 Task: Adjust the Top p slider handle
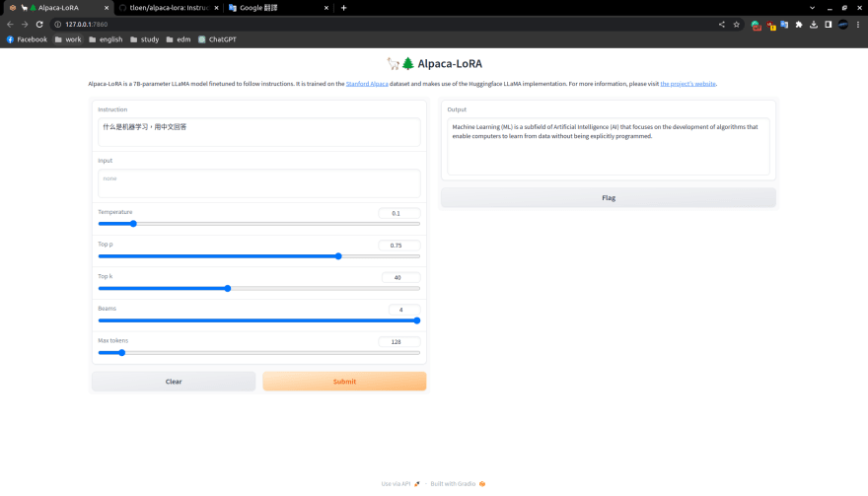click(x=338, y=256)
